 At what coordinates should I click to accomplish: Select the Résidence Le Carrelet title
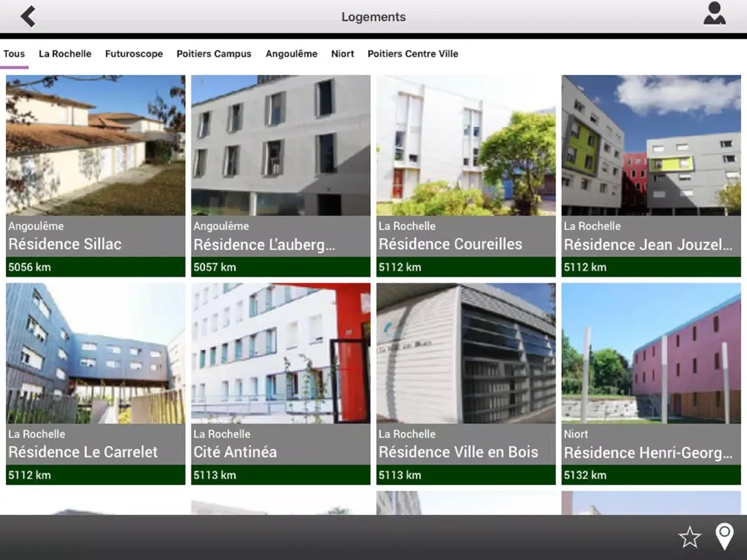[83, 452]
